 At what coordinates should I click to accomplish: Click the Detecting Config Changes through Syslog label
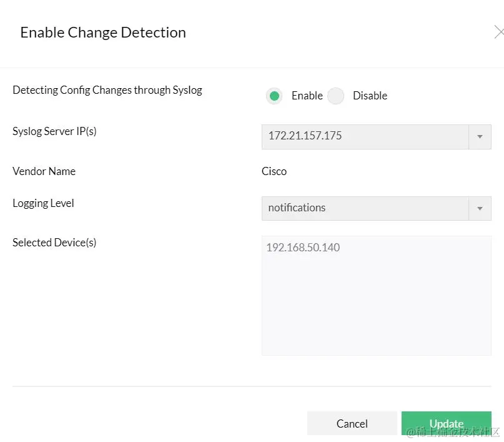[107, 89]
